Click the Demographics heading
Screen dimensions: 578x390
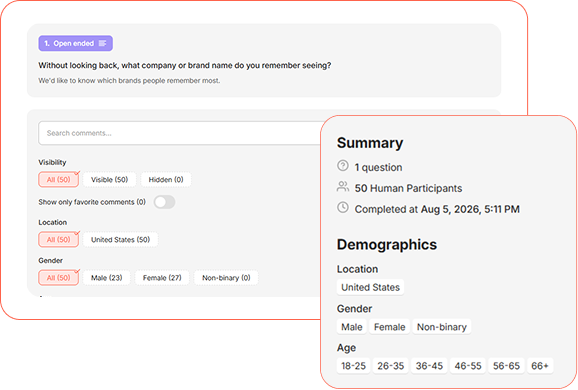[x=387, y=245]
